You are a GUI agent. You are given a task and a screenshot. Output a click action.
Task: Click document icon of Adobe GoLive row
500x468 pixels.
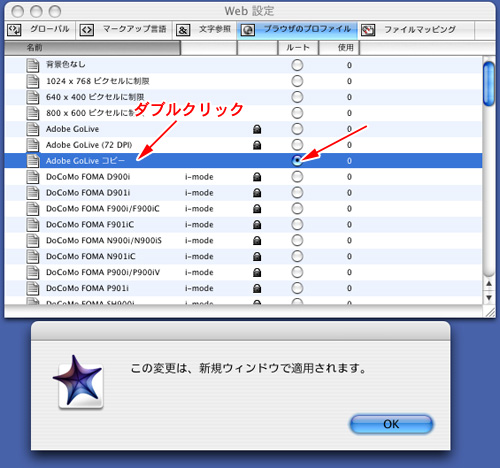click(33, 129)
